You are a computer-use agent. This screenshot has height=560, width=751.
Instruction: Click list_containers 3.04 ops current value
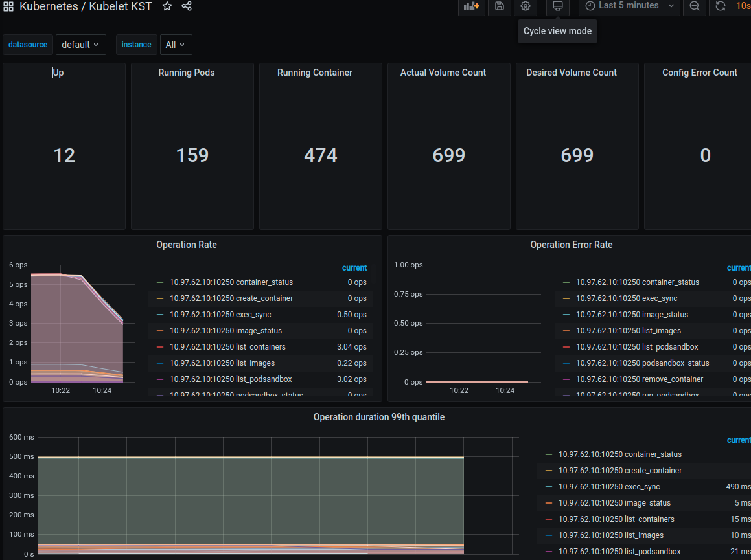352,347
